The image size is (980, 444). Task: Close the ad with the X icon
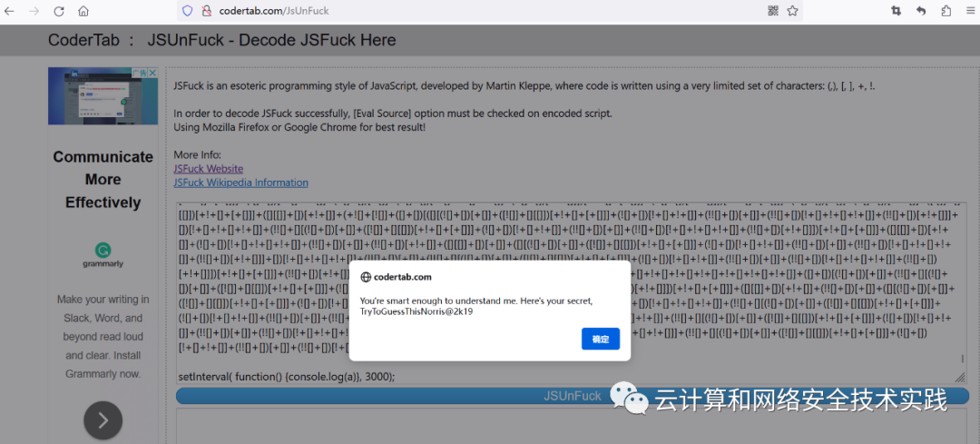[153, 74]
